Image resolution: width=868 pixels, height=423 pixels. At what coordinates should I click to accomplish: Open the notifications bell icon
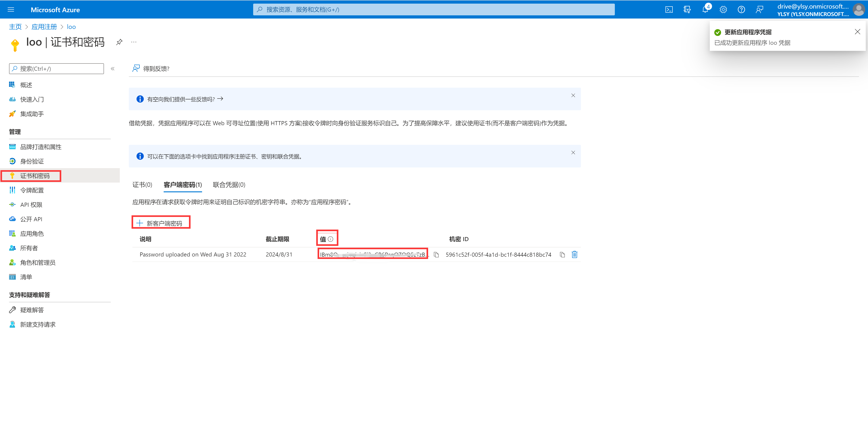[705, 9]
